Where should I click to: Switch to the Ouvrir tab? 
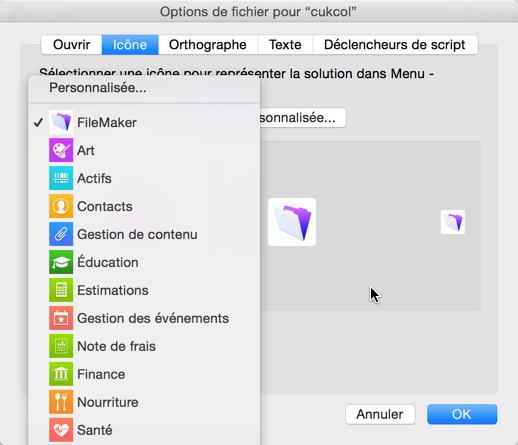[x=71, y=45]
